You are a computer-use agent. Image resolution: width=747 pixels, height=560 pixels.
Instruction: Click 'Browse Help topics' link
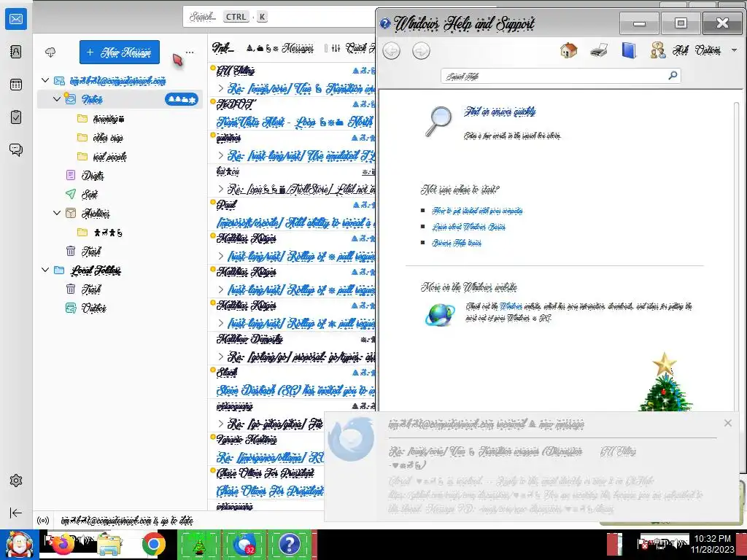[457, 243]
